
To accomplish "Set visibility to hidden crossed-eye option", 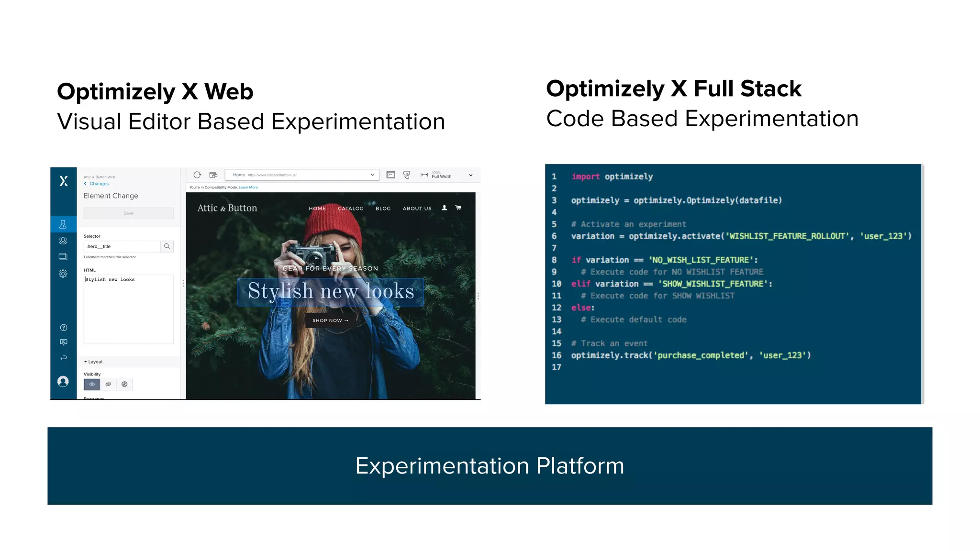I will coord(109,384).
